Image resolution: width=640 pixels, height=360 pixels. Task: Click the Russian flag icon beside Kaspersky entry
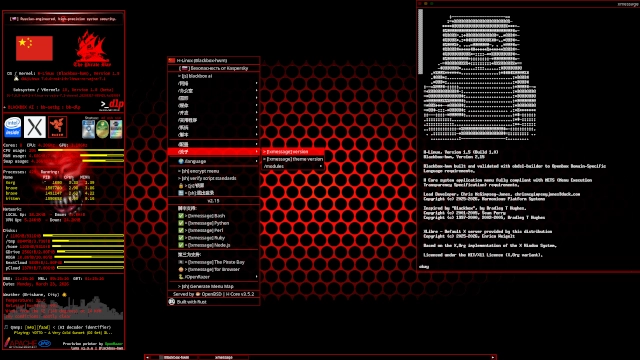pyautogui.click(x=185, y=68)
